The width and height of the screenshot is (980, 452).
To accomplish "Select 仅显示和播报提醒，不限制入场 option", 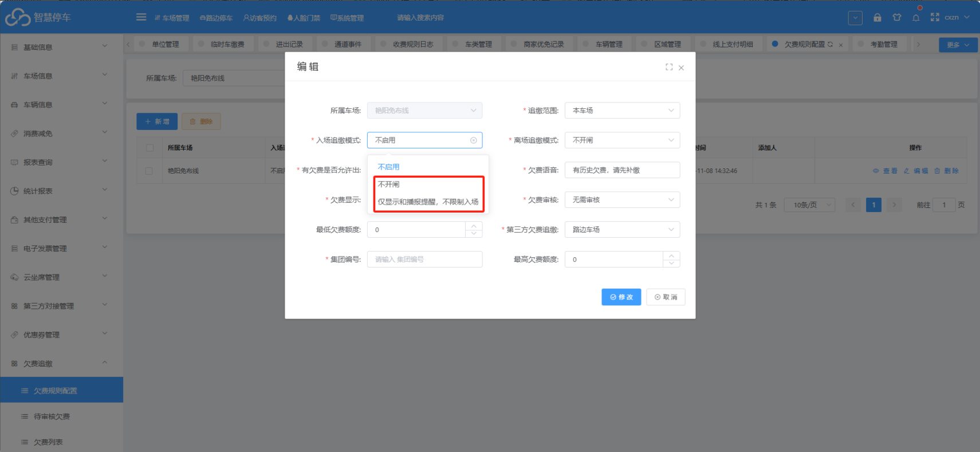I will (x=428, y=202).
